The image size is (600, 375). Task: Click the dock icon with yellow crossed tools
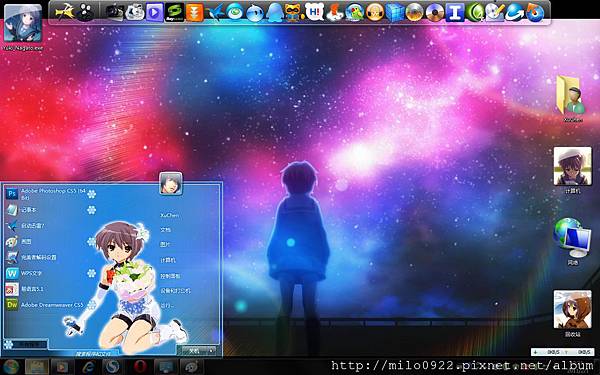click(65, 12)
